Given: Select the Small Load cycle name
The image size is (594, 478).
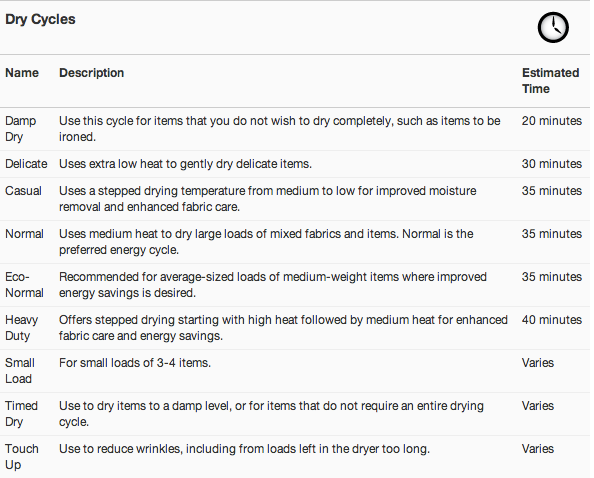Looking at the screenshot, I should tap(20, 371).
